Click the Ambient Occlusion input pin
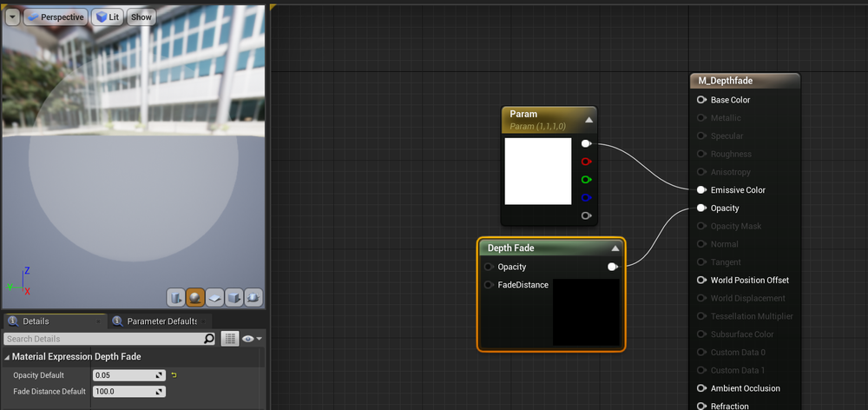The height and width of the screenshot is (410, 868). click(x=701, y=388)
